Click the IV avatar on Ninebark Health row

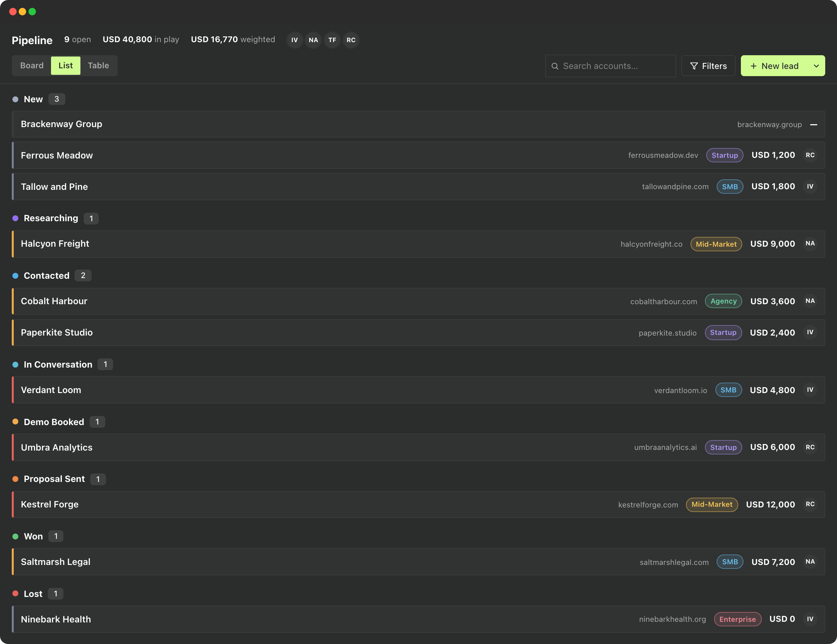click(x=810, y=619)
